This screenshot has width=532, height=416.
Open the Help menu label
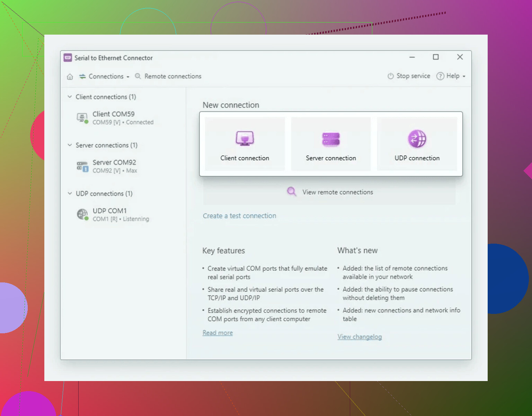click(453, 76)
